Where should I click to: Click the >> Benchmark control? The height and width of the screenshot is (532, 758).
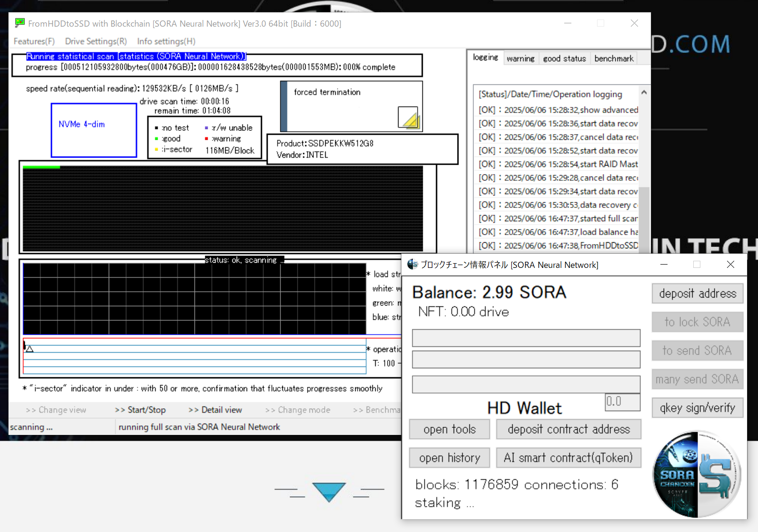pyautogui.click(x=377, y=410)
